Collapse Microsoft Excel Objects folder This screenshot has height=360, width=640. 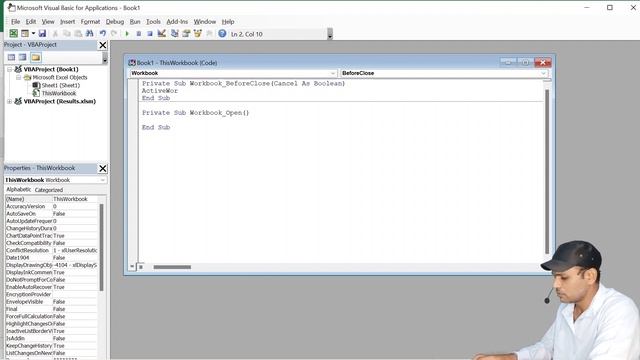pos(18,77)
